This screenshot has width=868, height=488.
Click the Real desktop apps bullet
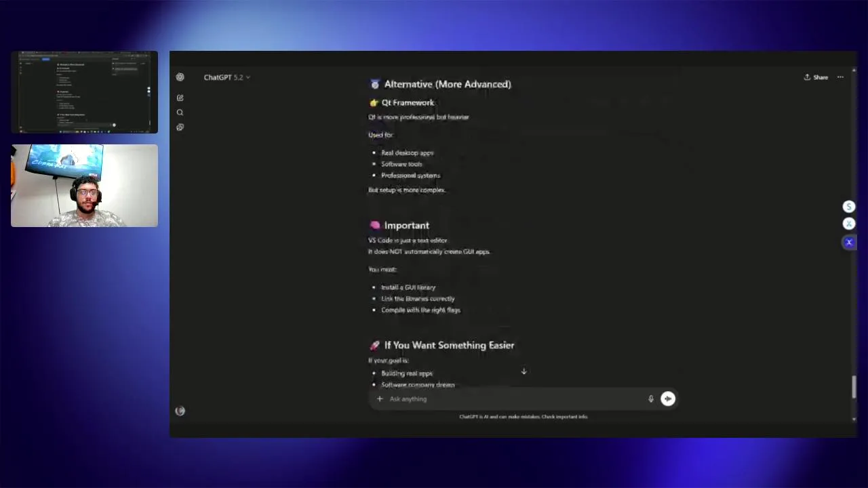click(407, 152)
